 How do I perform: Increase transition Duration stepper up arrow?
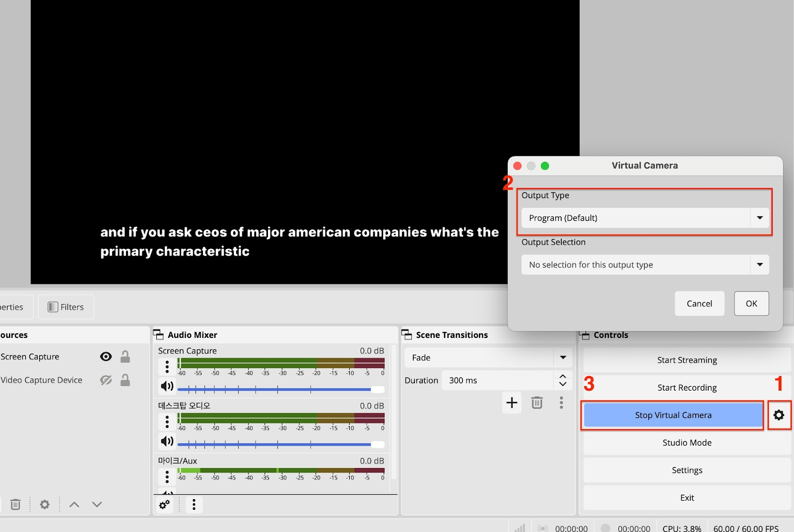pyautogui.click(x=563, y=376)
